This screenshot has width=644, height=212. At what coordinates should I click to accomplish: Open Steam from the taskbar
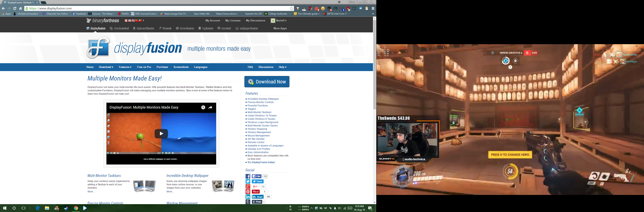coord(66,208)
